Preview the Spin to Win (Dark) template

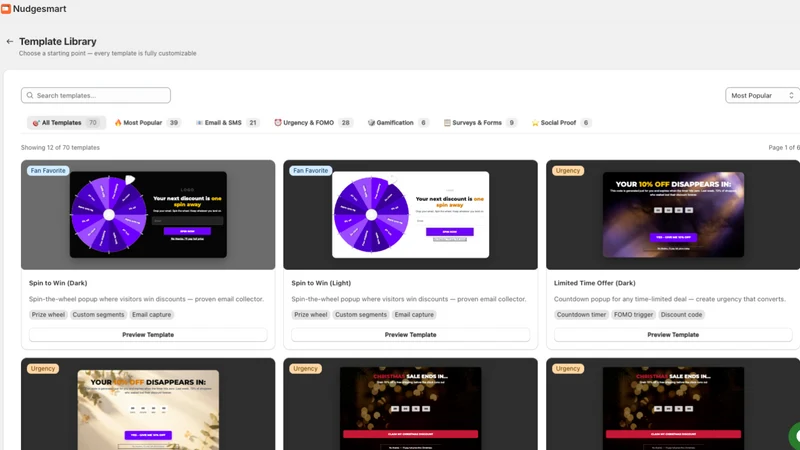pos(148,335)
